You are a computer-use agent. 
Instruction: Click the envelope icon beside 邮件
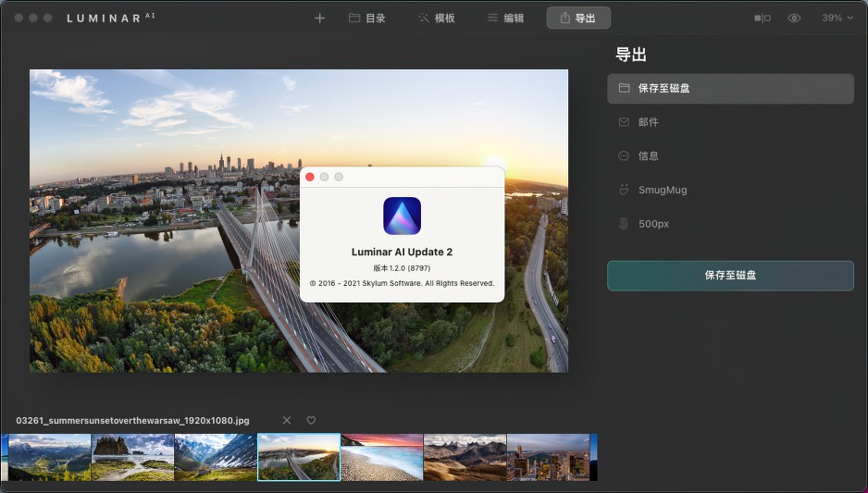(x=624, y=122)
